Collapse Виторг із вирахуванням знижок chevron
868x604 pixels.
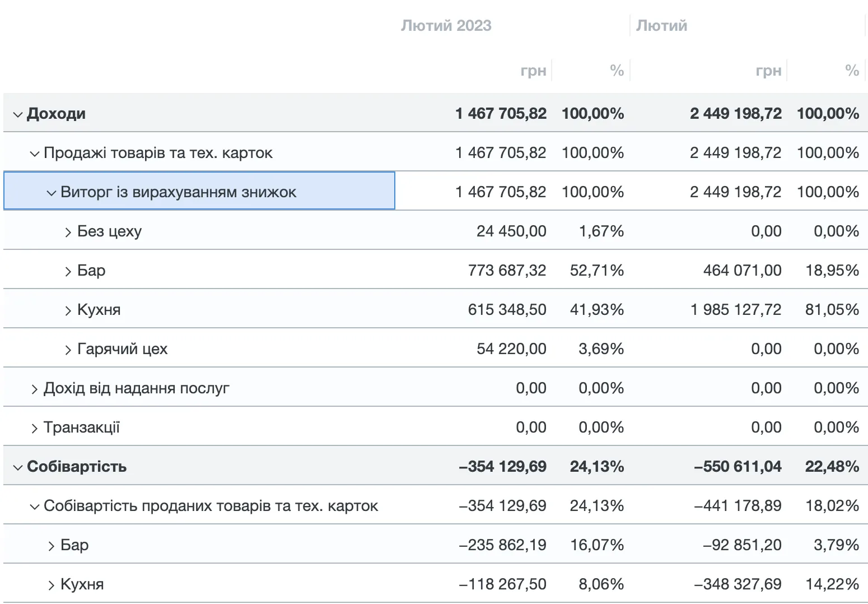[x=52, y=193]
